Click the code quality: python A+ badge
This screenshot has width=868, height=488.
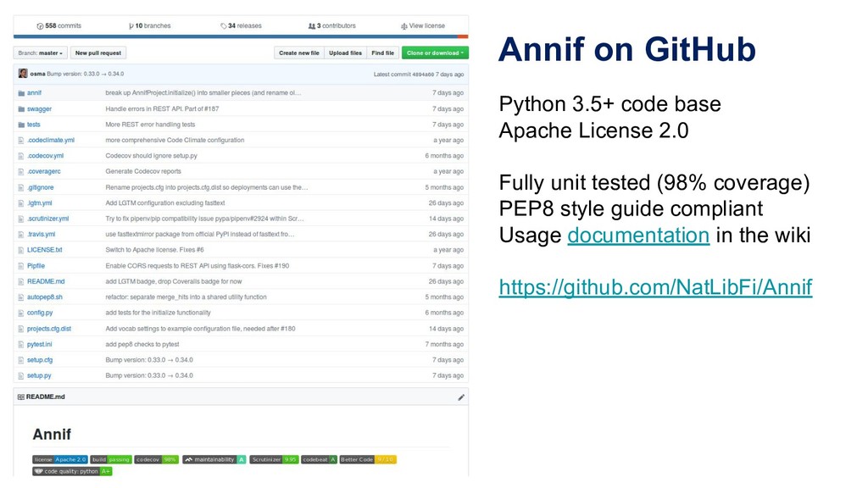[x=72, y=471]
